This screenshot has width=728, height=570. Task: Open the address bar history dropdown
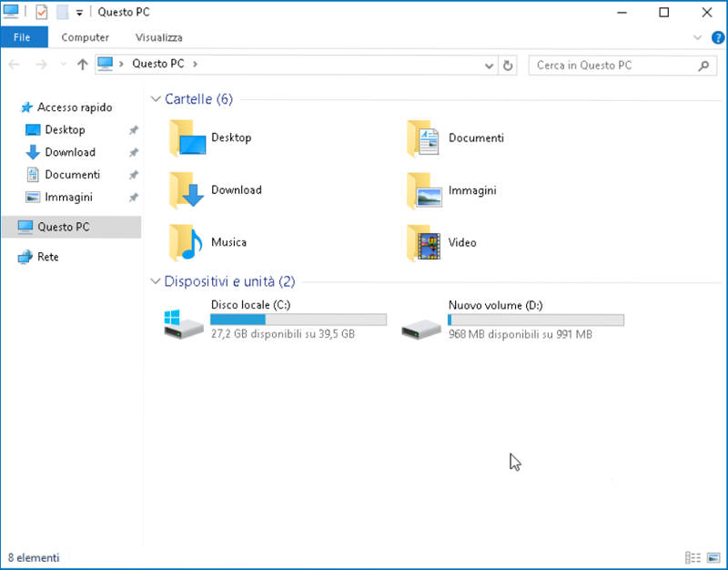(x=489, y=66)
